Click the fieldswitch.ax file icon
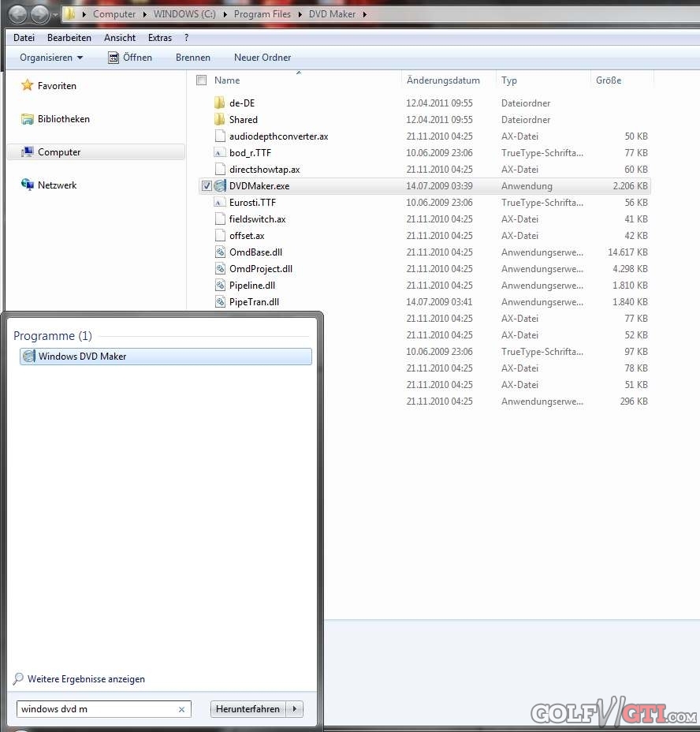The height and width of the screenshot is (732, 700). click(220, 219)
